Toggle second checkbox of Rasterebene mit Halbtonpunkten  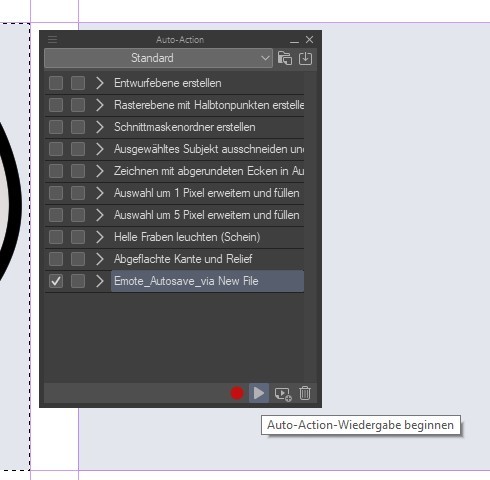pyautogui.click(x=78, y=105)
